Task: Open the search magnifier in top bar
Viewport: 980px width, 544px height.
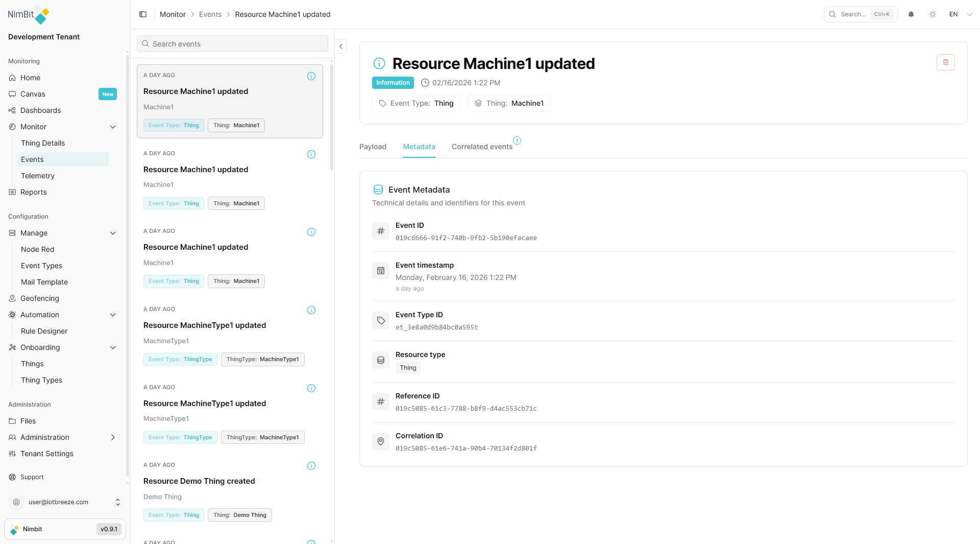Action: tap(832, 14)
